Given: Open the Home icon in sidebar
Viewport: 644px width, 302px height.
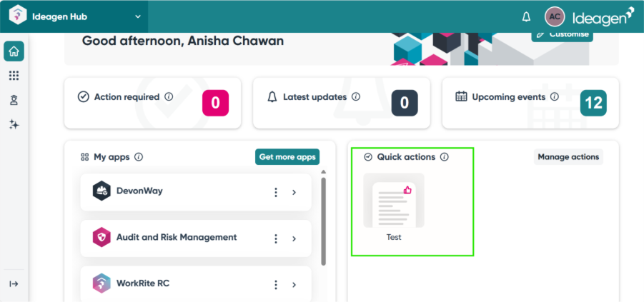Looking at the screenshot, I should [14, 51].
